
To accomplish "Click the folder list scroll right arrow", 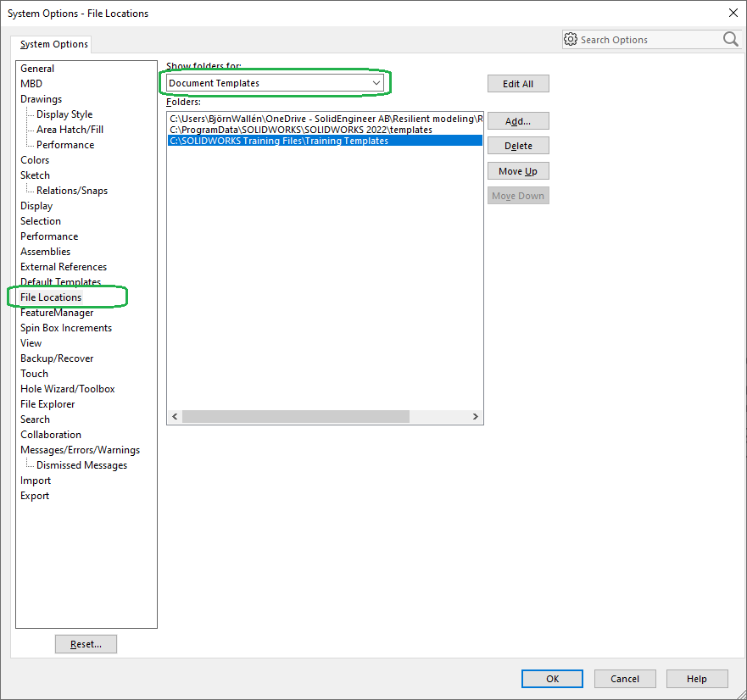I will (x=476, y=417).
